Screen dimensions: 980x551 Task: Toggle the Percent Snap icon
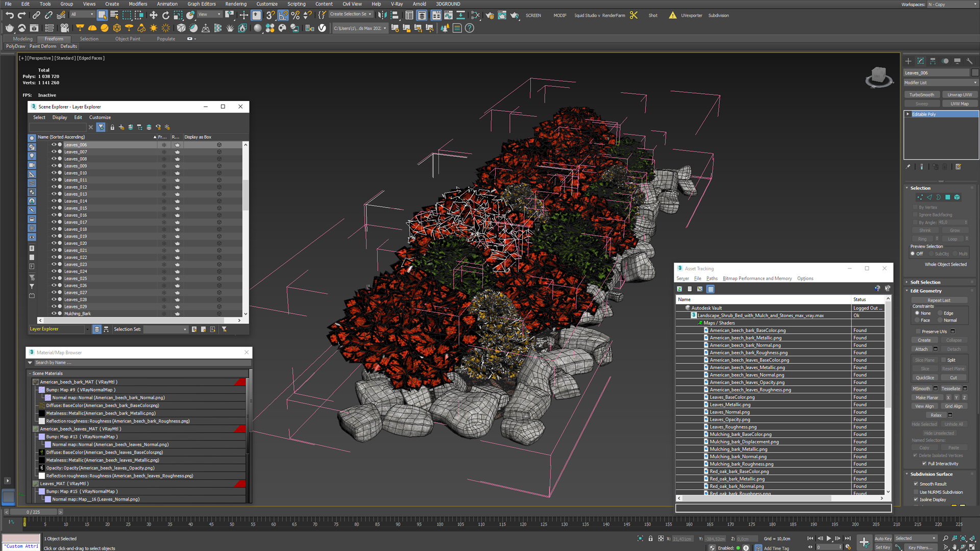pos(296,15)
